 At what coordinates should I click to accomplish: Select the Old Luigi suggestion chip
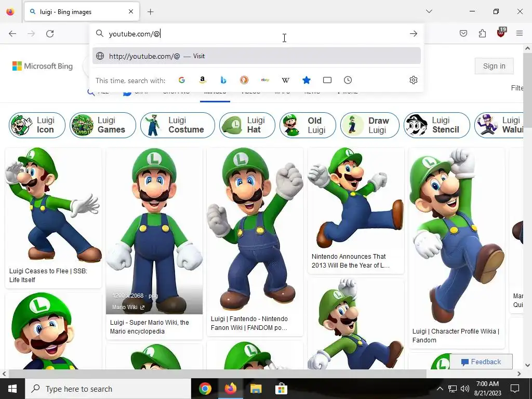[308, 125]
